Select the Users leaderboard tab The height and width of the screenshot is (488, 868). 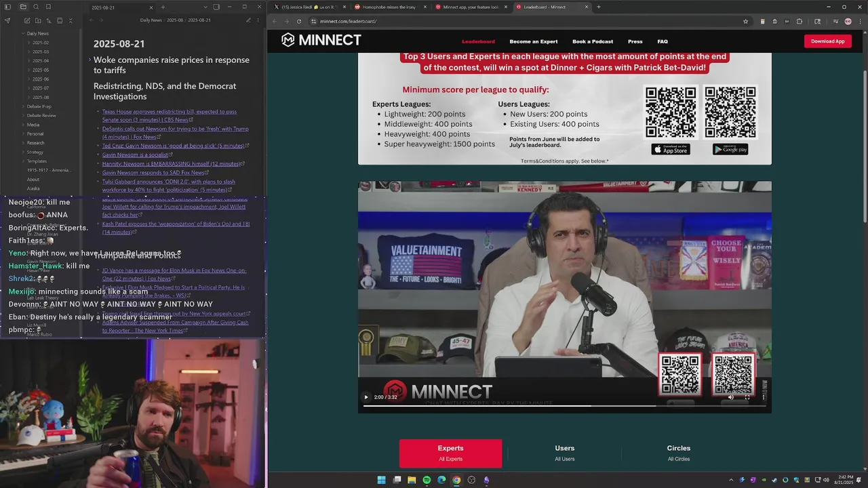[x=564, y=453]
